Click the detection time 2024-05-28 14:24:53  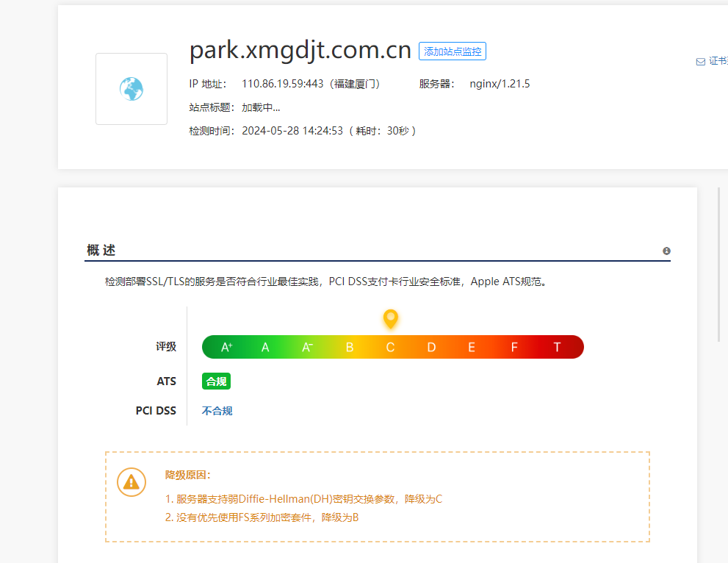tap(292, 131)
